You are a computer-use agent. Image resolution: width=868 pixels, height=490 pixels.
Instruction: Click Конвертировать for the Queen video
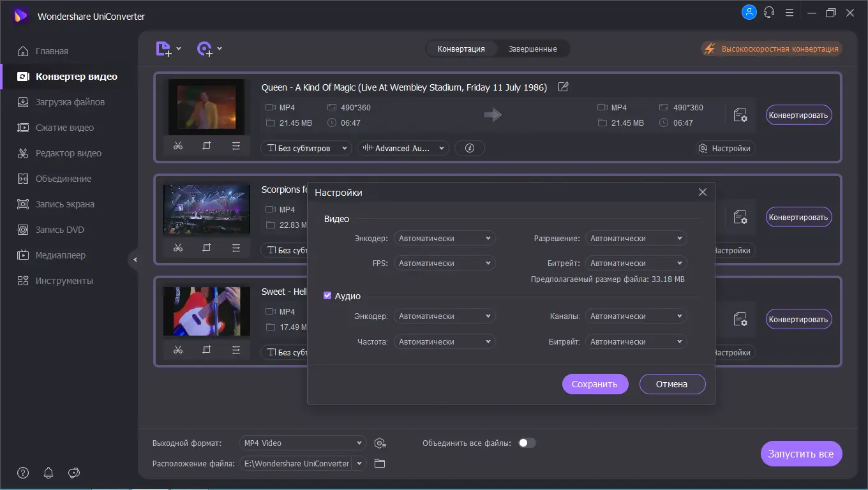click(x=798, y=115)
